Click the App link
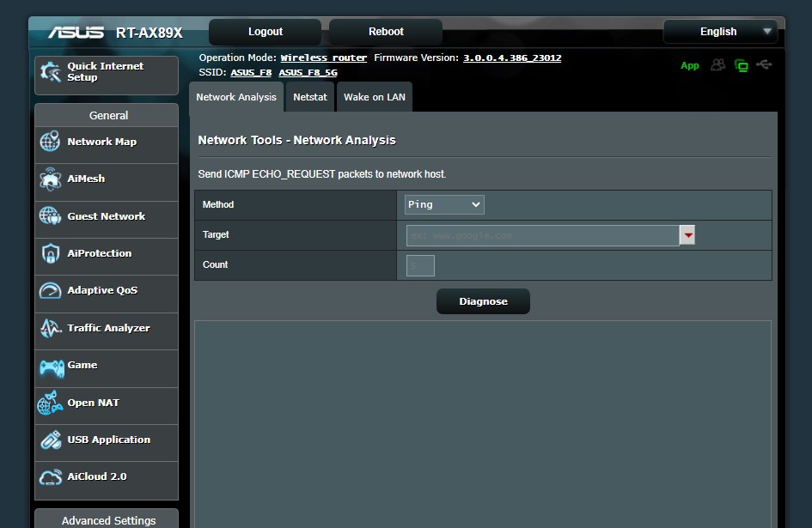812x528 pixels. click(x=690, y=65)
